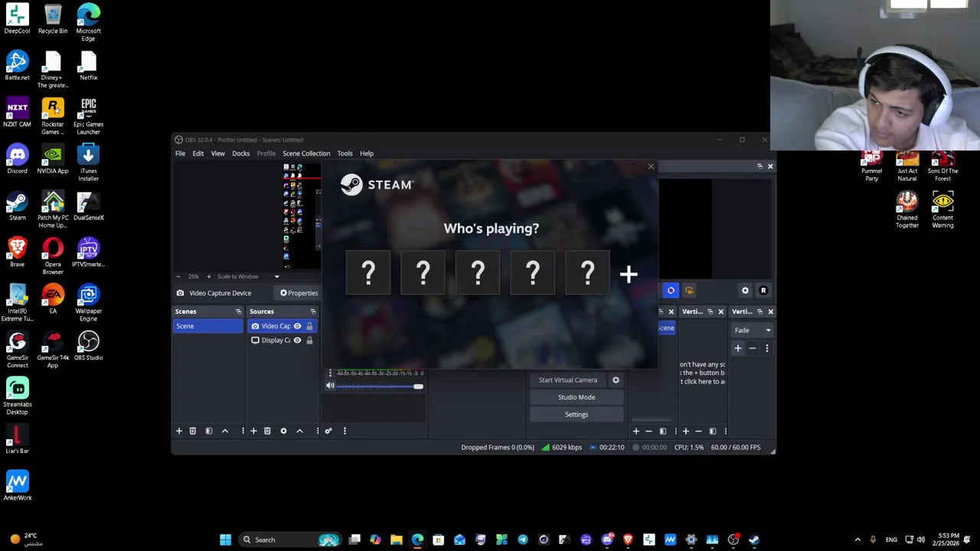The width and height of the screenshot is (980, 551).
Task: Open virtual camera settings gear
Action: (x=616, y=380)
